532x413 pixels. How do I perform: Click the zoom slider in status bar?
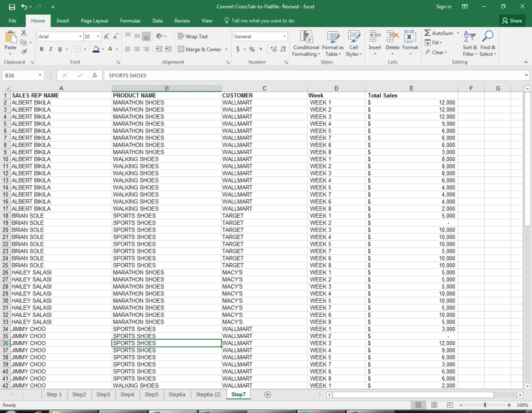pos(485,405)
